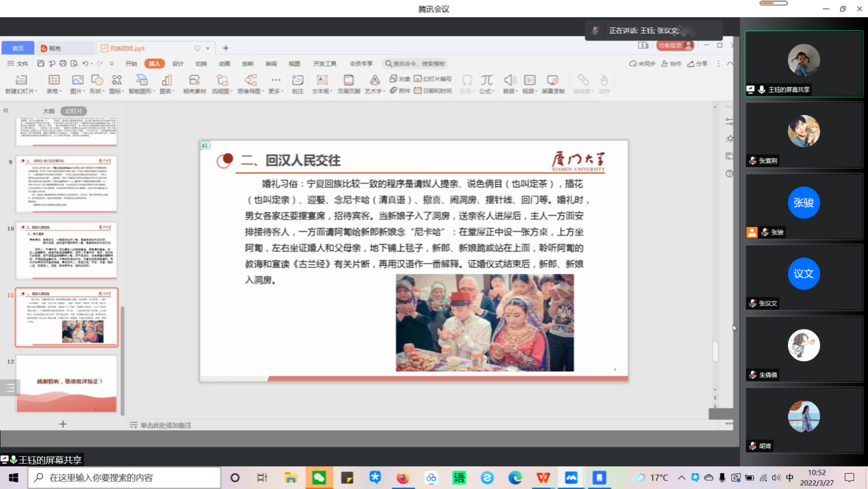Open 稻壳素材 resource library icon
The width and height of the screenshot is (868, 489).
tap(194, 81)
